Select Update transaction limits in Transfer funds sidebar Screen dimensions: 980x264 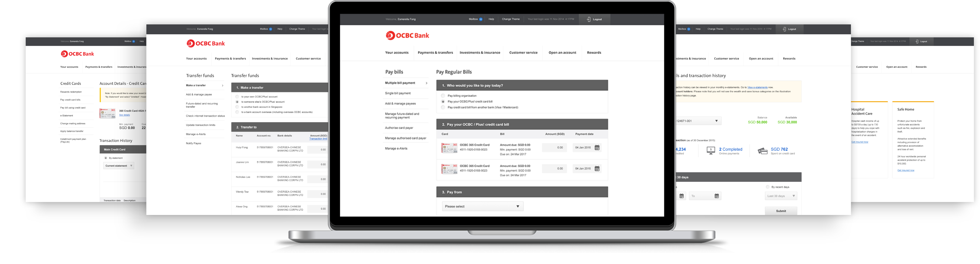[200, 125]
